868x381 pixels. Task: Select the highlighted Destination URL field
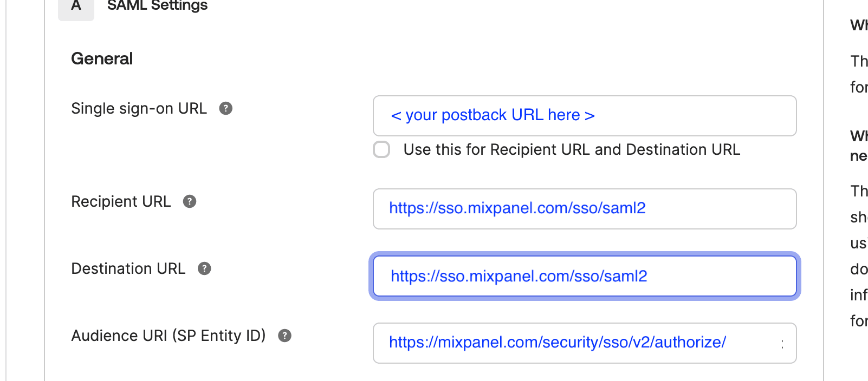584,276
